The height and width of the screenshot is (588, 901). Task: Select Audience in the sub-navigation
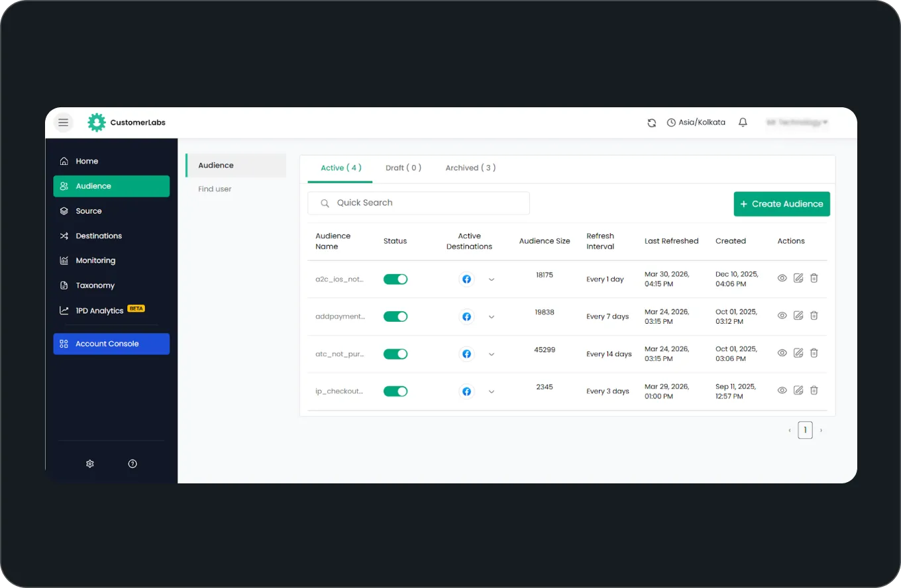pyautogui.click(x=236, y=166)
